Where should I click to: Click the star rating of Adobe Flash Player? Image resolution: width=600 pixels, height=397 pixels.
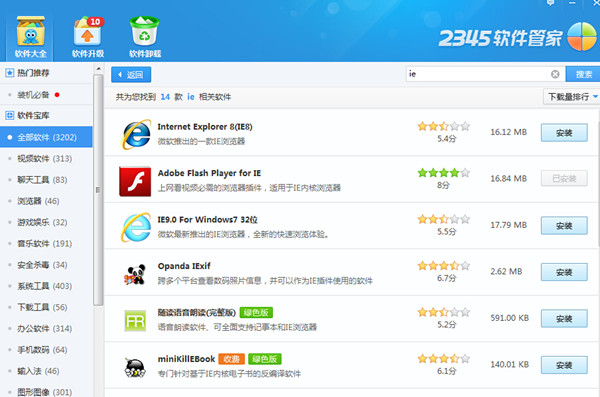[x=443, y=173]
